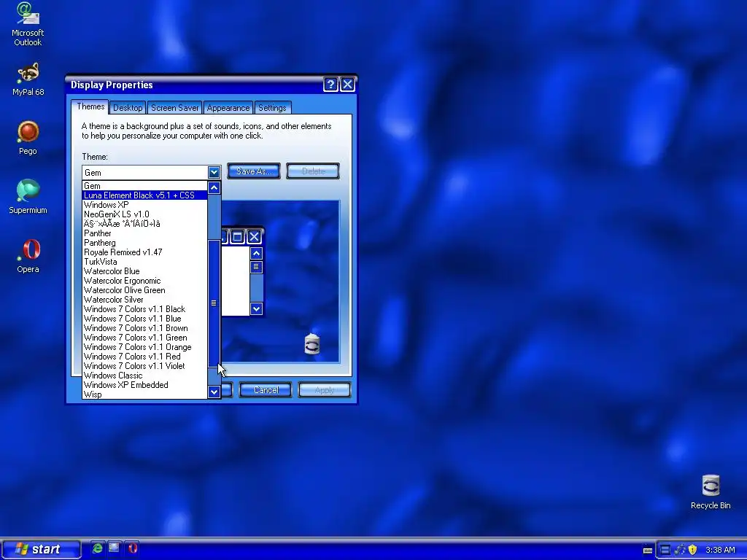Choose Windows 7 Colors v1.1 Red
Screen dimensions: 747x560
click(145, 357)
